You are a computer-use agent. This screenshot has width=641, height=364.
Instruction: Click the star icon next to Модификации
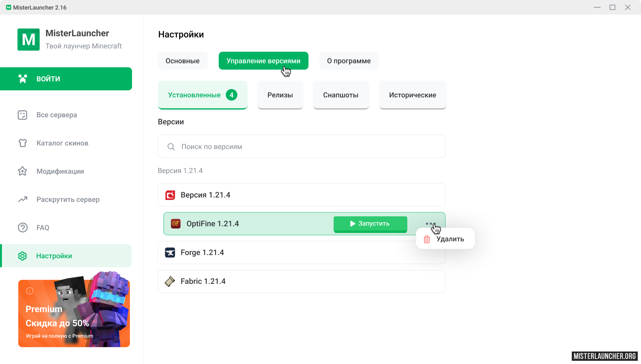(22, 171)
